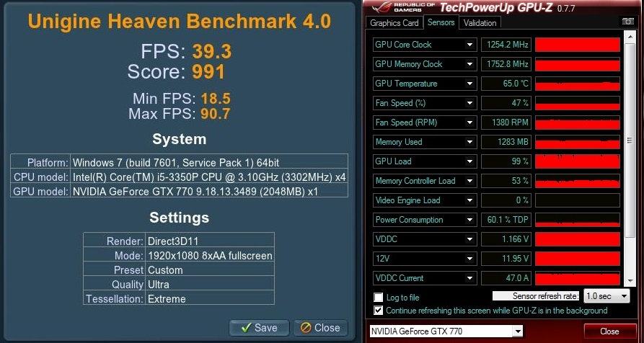Open the Sensor refresh rate dropdown
The width and height of the screenshot is (644, 343).
tap(606, 296)
